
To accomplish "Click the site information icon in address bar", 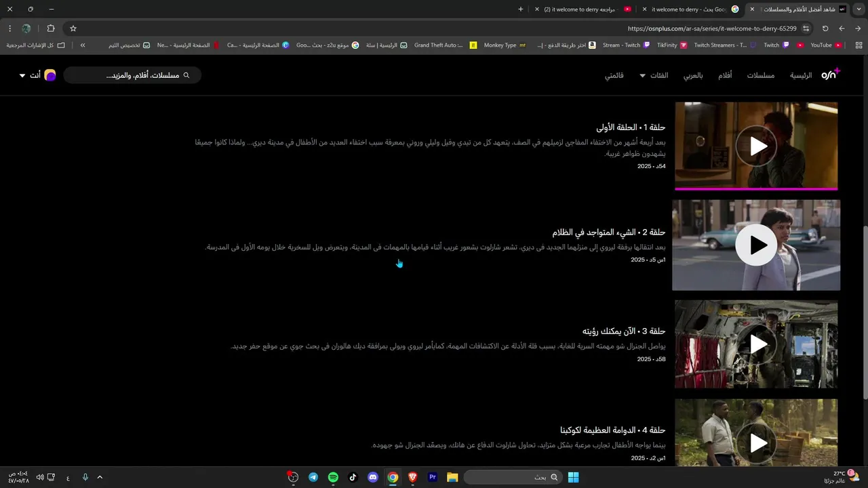I will pos(806,28).
